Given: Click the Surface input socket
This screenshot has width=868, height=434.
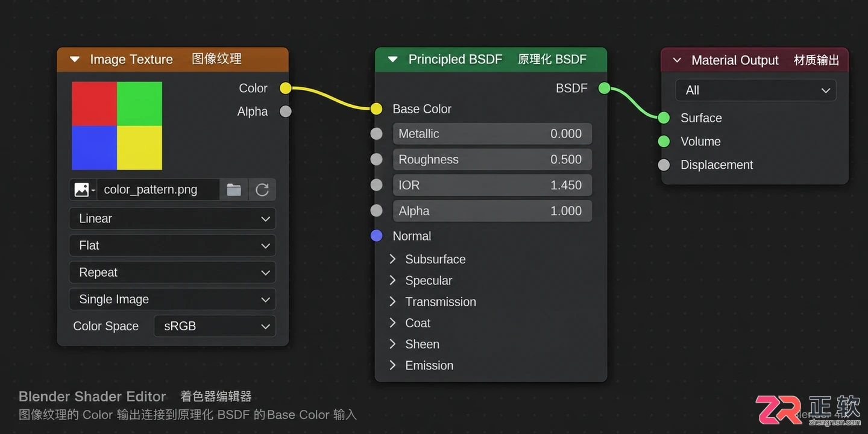Looking at the screenshot, I should [x=664, y=118].
